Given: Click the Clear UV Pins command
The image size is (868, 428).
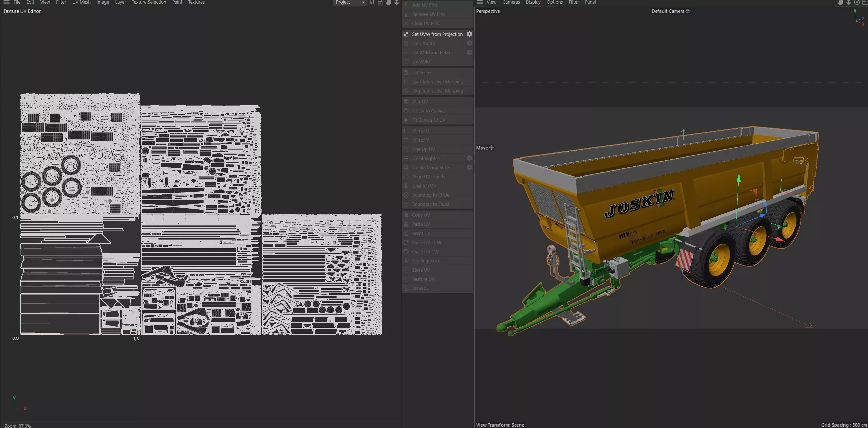Looking at the screenshot, I should pyautogui.click(x=438, y=23).
